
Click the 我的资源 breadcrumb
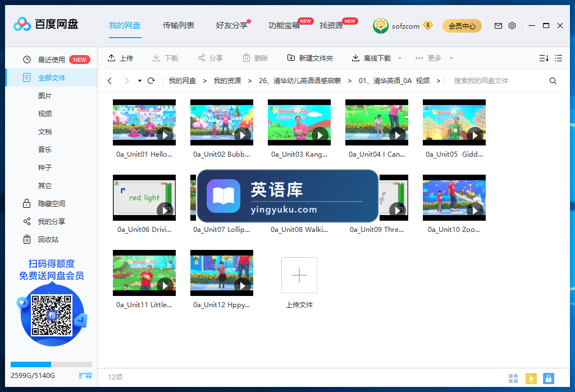pyautogui.click(x=227, y=81)
